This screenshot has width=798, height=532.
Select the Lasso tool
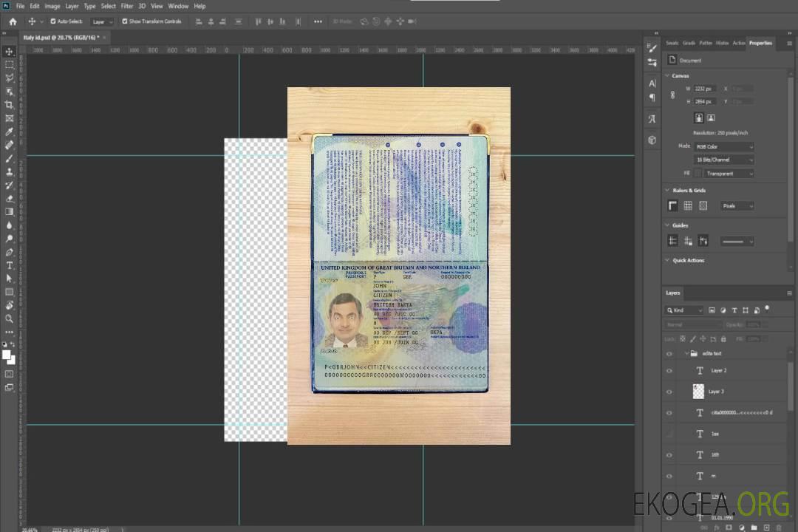(x=9, y=78)
